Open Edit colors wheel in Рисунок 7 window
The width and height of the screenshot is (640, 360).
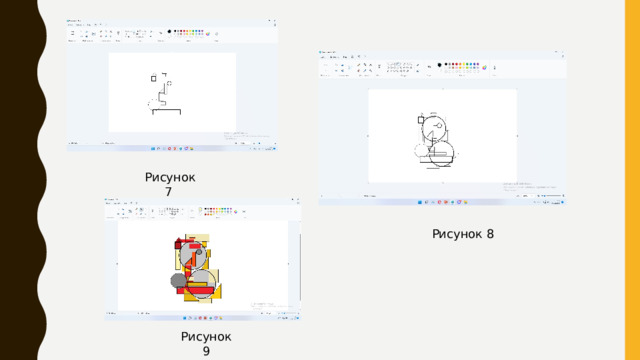[208, 34]
